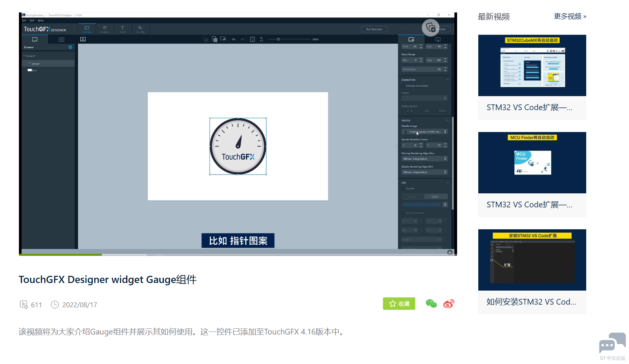Click the Run Simulator button
Screen dimensions: 629x364
tap(374, 29)
